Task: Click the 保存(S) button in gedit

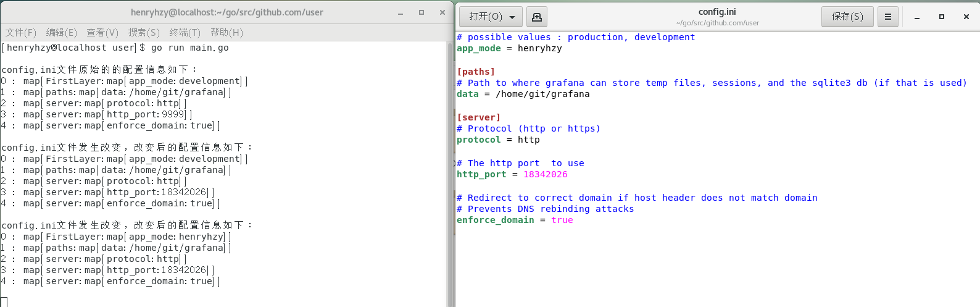Action: point(847,17)
